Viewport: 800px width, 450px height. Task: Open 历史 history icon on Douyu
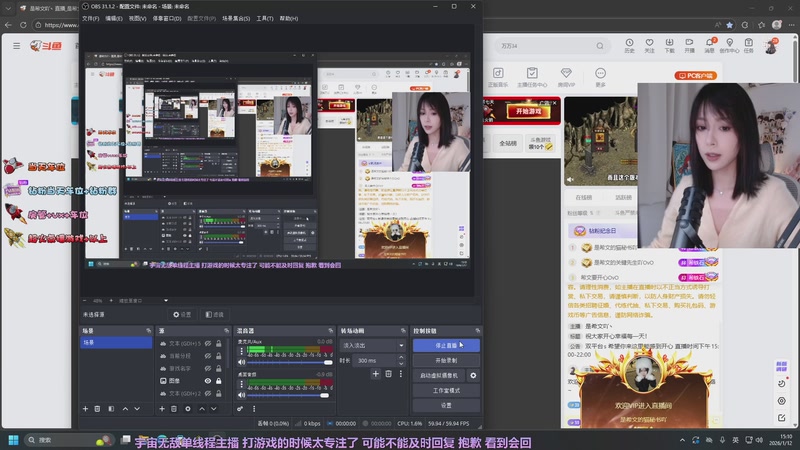click(629, 45)
